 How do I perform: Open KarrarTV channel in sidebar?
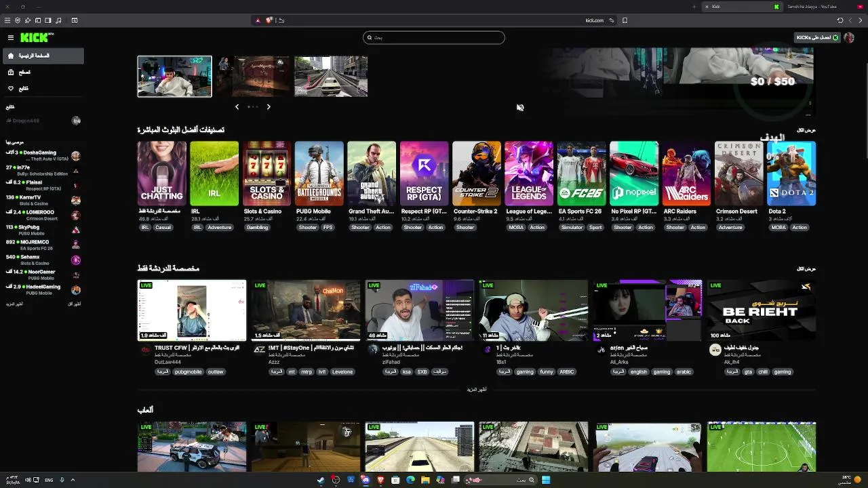pos(43,201)
